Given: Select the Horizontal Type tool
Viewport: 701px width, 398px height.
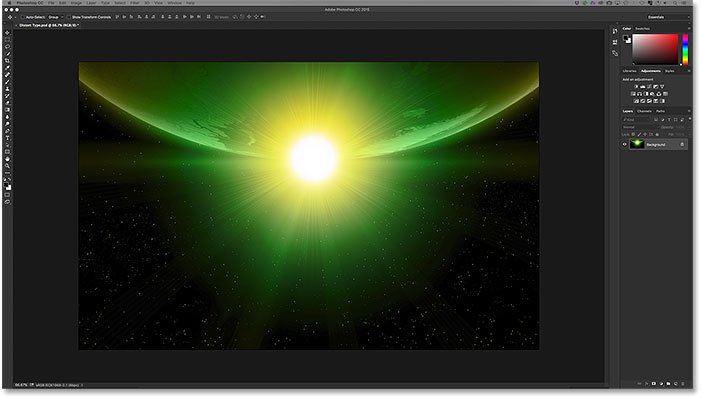Looking at the screenshot, I should (x=8, y=137).
